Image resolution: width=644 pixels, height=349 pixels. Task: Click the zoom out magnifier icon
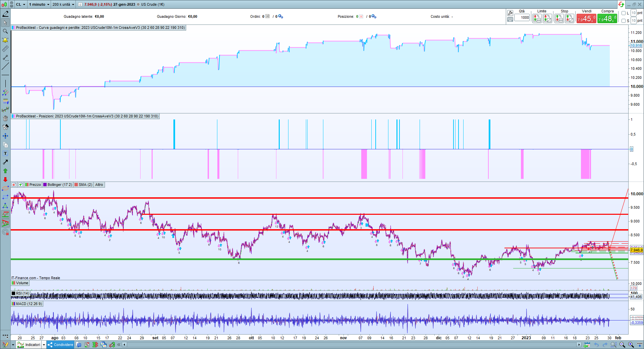point(622,345)
